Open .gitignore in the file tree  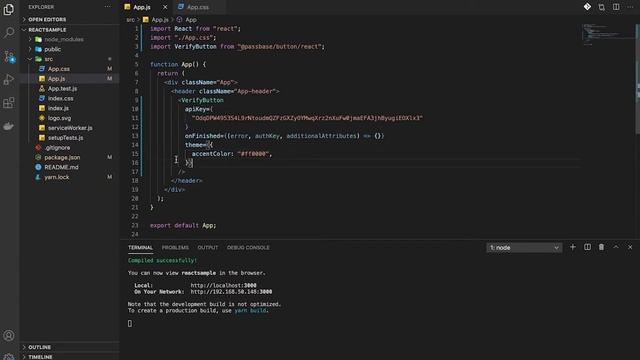[69, 147]
